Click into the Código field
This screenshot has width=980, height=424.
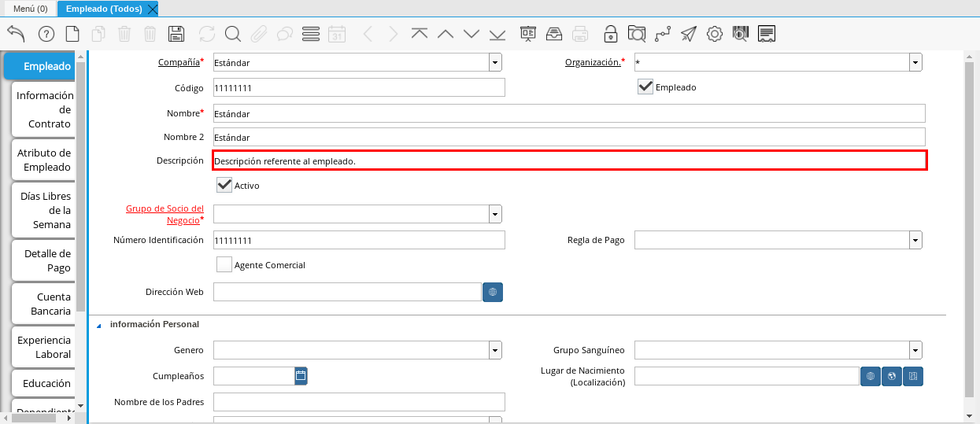coord(359,87)
